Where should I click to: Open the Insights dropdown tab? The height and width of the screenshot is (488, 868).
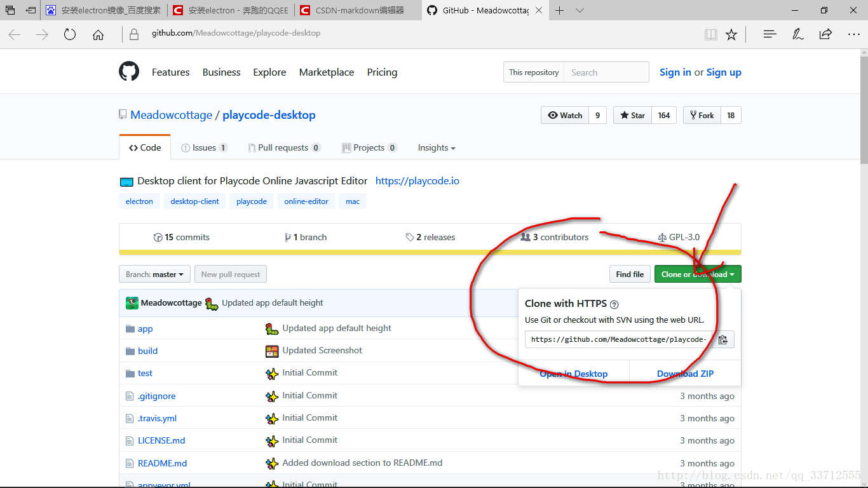pos(437,147)
